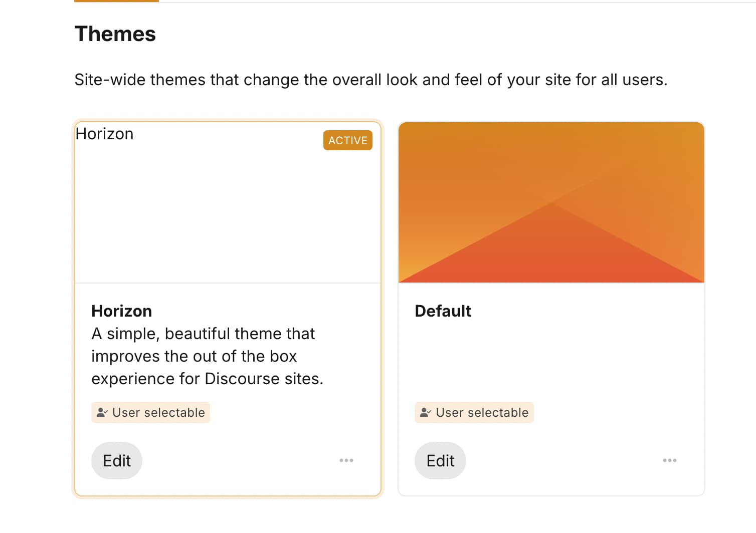
Task: Click the Horizon theme description text
Action: (x=208, y=356)
